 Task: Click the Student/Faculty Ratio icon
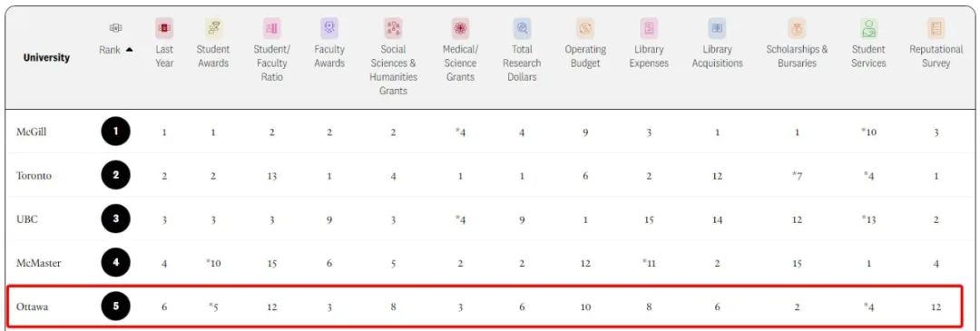[272, 28]
